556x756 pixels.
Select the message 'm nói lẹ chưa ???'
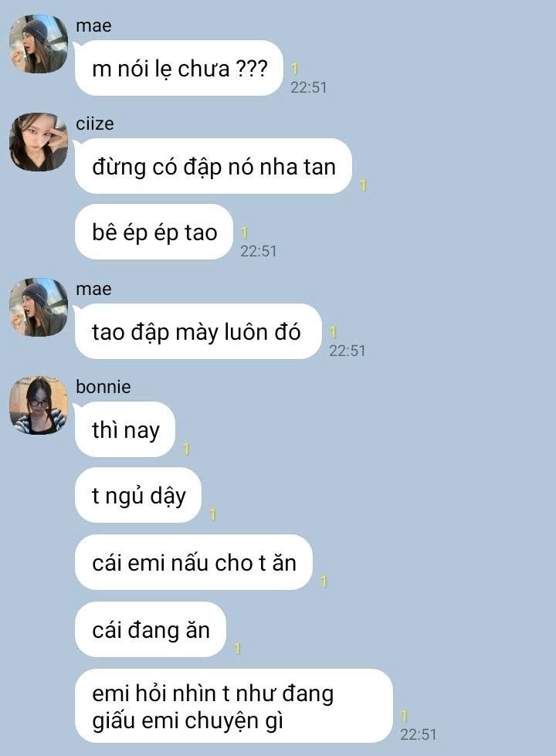179,69
